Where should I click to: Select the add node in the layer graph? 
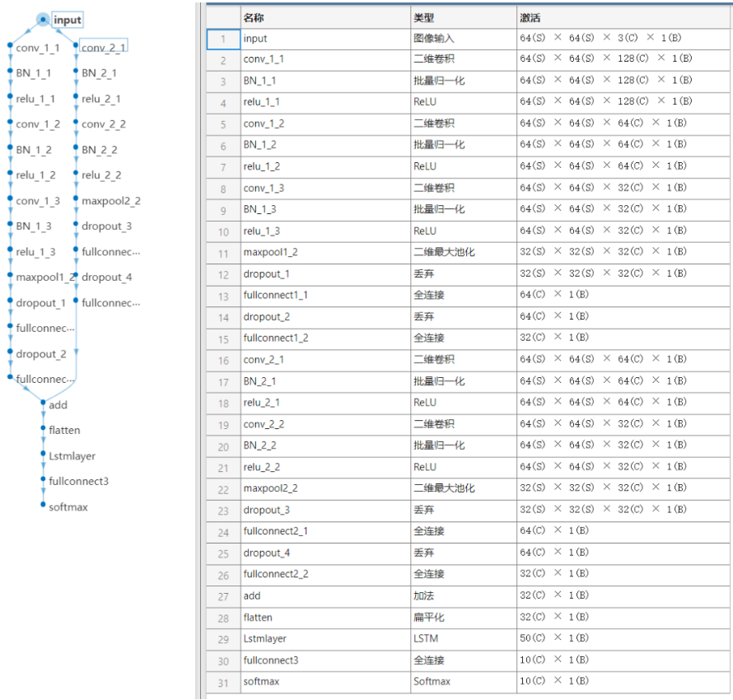click(x=58, y=405)
